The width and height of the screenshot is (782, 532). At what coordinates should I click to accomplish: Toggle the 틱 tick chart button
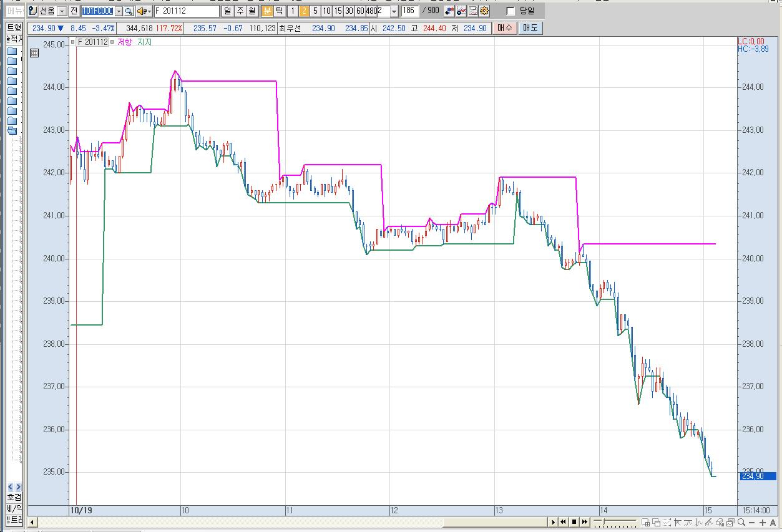coord(279,11)
